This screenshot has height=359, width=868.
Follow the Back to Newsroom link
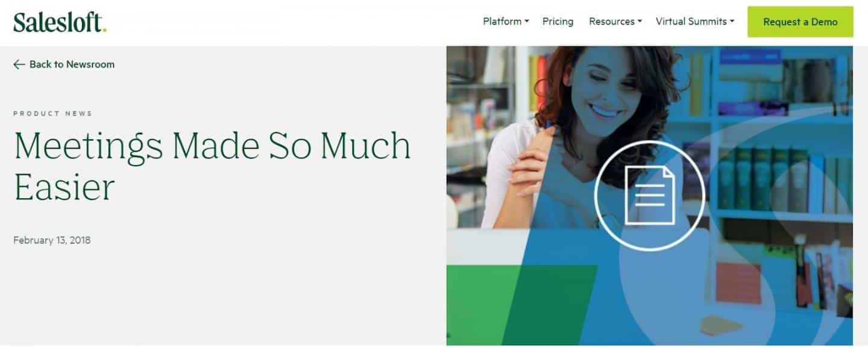point(64,64)
